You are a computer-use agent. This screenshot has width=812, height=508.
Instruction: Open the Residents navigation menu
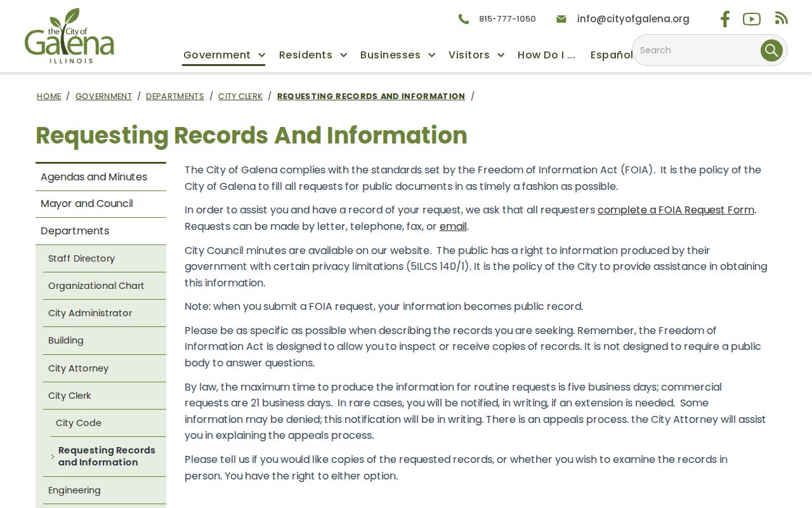306,55
